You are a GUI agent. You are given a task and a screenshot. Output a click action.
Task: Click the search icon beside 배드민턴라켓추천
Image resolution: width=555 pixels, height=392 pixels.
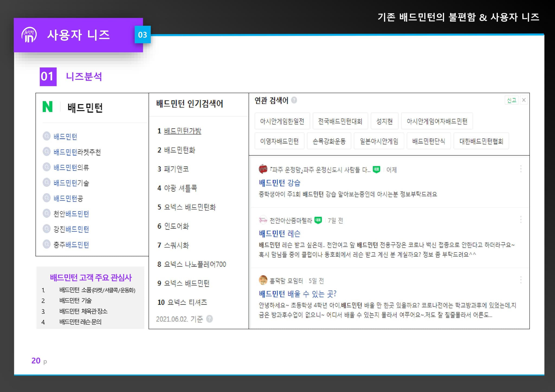[47, 151]
